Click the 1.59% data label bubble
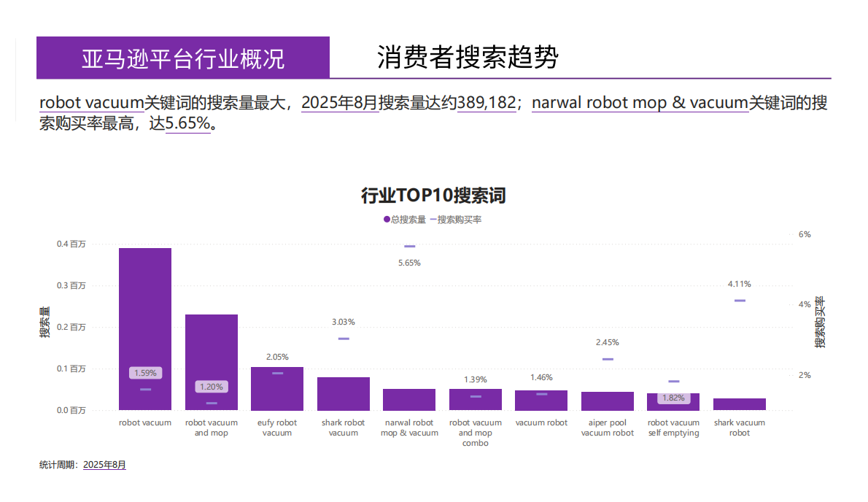The image size is (868, 502). 144,372
